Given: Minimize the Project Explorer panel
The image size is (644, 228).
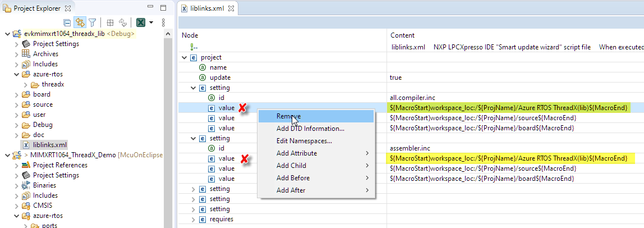Looking at the screenshot, I should 150,8.
